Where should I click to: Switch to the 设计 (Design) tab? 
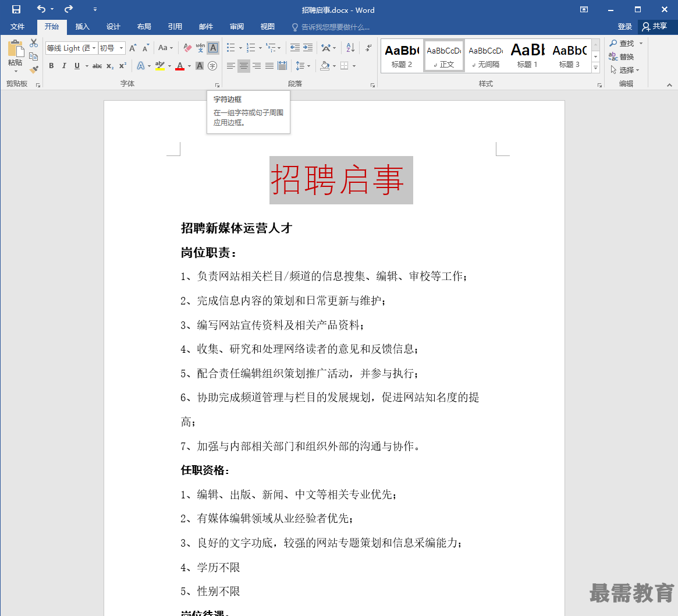point(113,27)
